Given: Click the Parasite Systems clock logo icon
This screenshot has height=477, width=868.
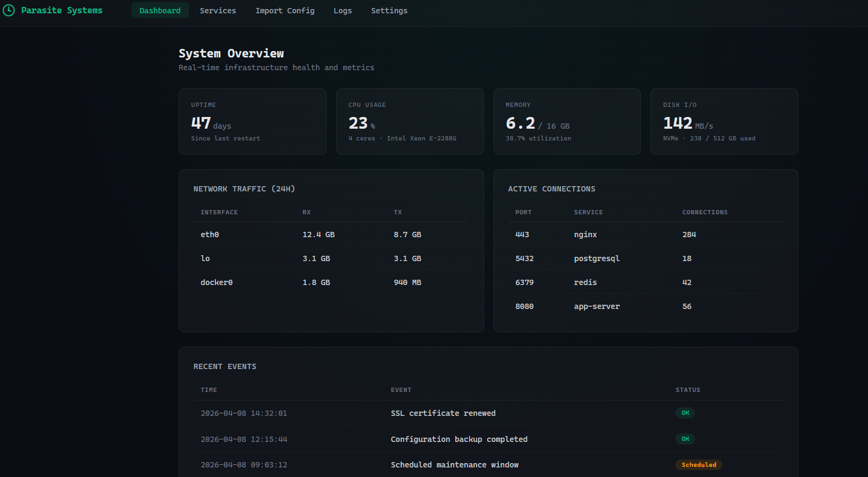Looking at the screenshot, I should click(x=9, y=10).
